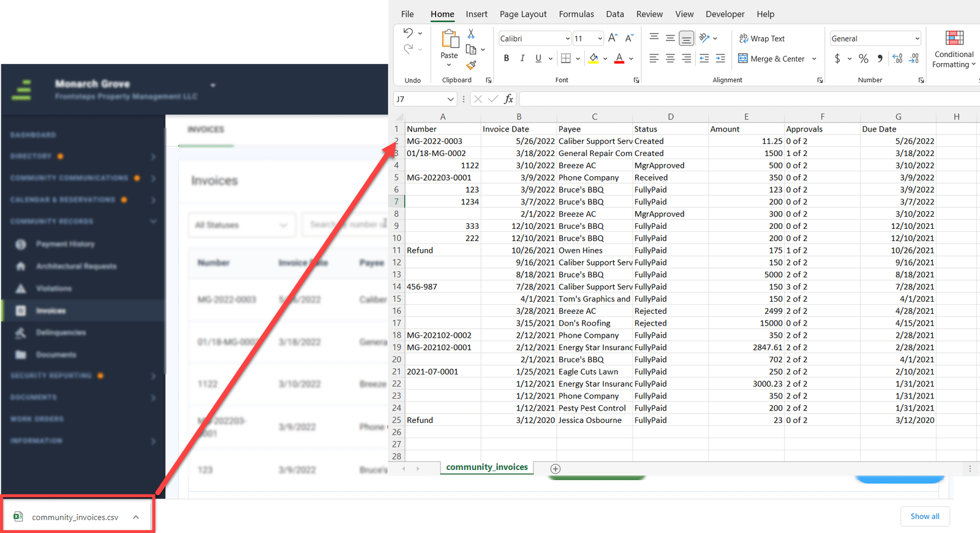Select cell with MG-2022-0003
The height and width of the screenshot is (533, 980).
pyautogui.click(x=443, y=141)
